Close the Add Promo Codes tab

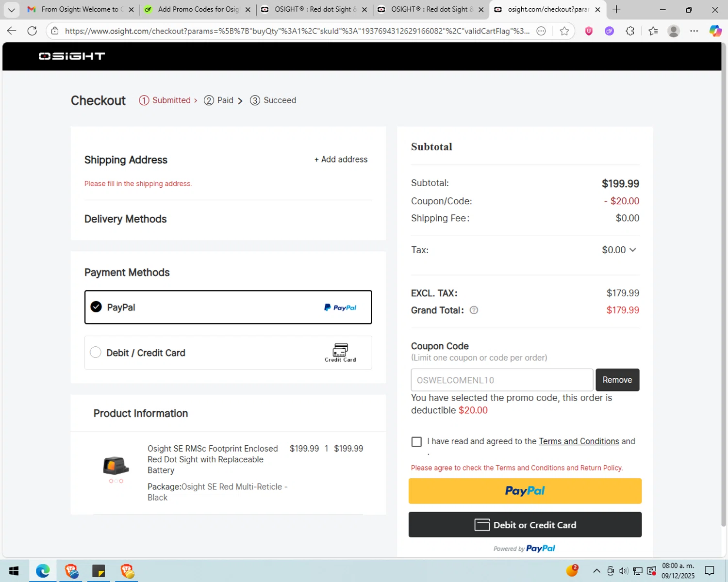(x=248, y=9)
